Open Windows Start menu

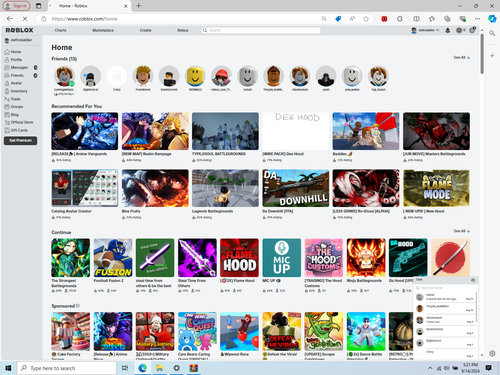click(8, 368)
